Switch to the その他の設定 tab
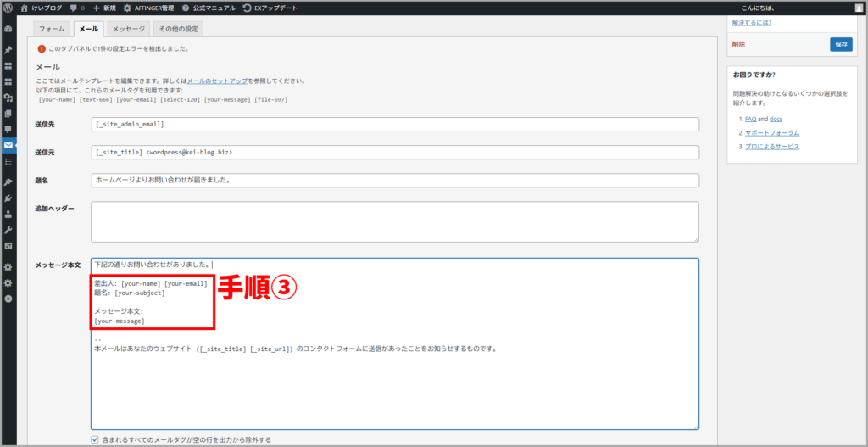Screen dimensions: 868x447 pos(177,29)
